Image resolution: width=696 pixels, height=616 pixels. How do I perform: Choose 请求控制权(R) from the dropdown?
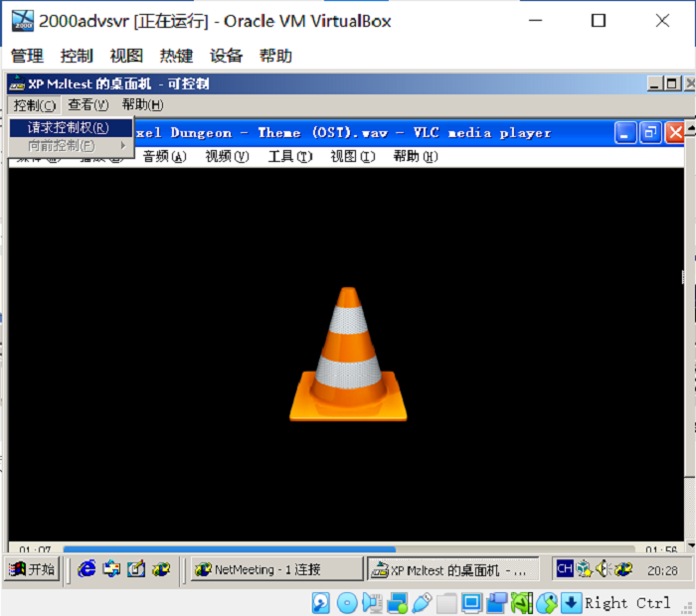71,128
